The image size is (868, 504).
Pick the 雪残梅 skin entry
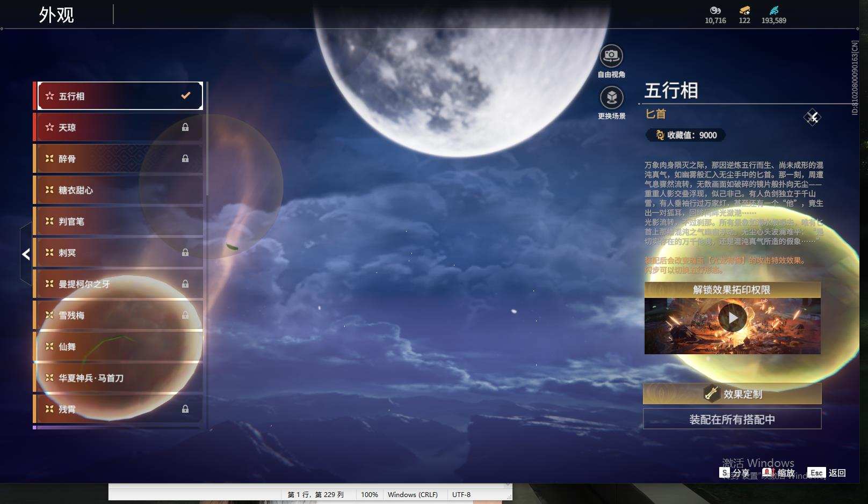tap(120, 315)
